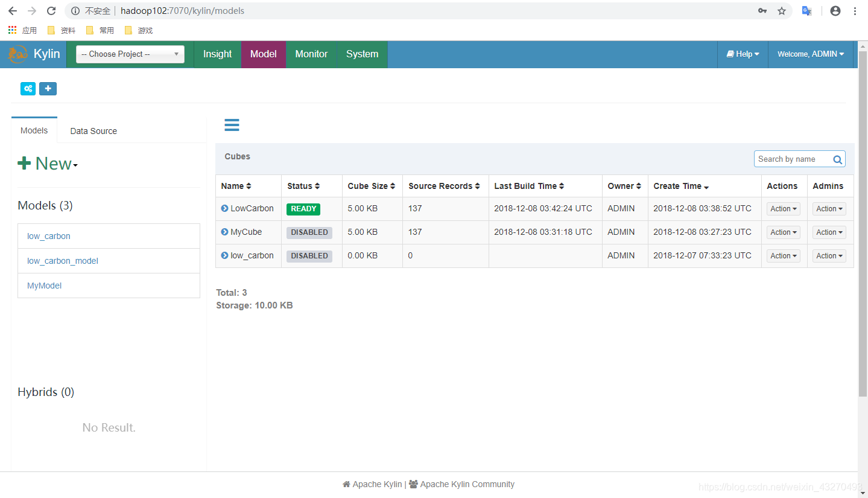Viewport: 868px width, 498px height.
Task: Sort cubes by Status column
Action: click(x=303, y=186)
